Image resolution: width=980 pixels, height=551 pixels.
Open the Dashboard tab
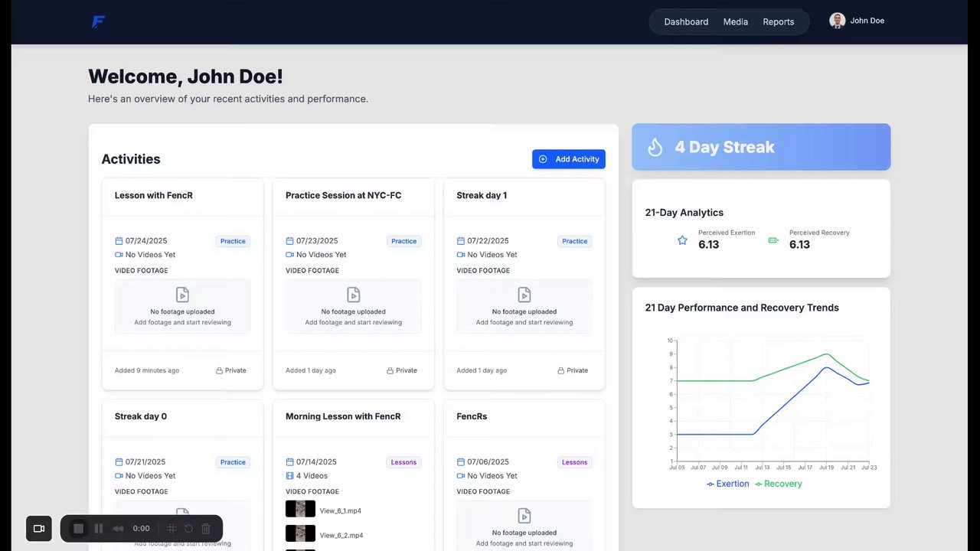click(x=686, y=21)
